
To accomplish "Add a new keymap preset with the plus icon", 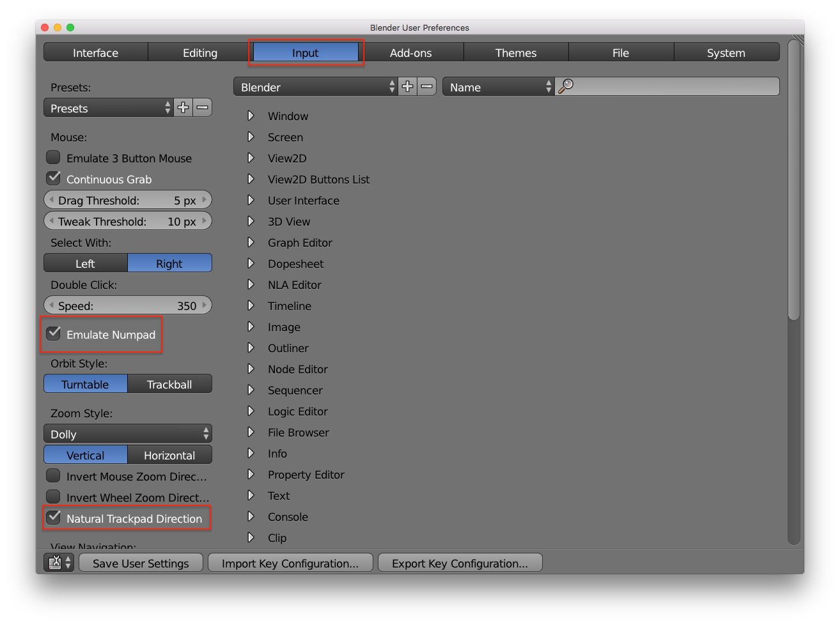I will point(407,86).
